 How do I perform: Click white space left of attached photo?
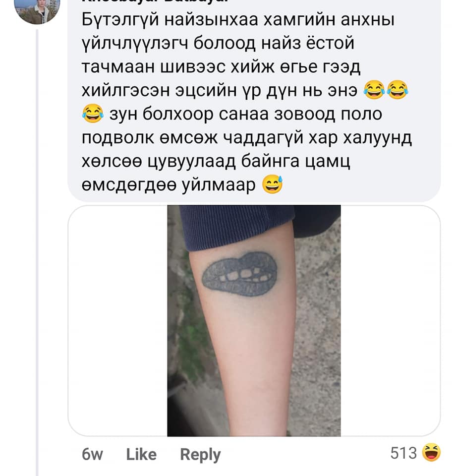[118, 321]
